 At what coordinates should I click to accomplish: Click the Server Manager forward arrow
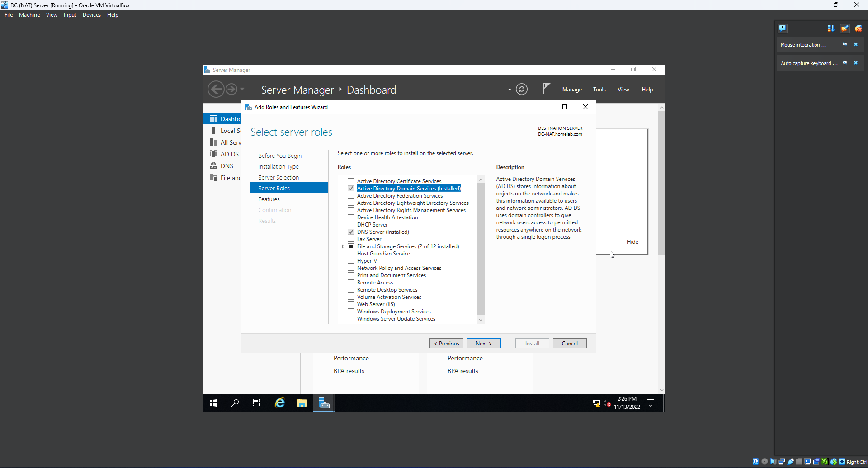[x=231, y=89]
